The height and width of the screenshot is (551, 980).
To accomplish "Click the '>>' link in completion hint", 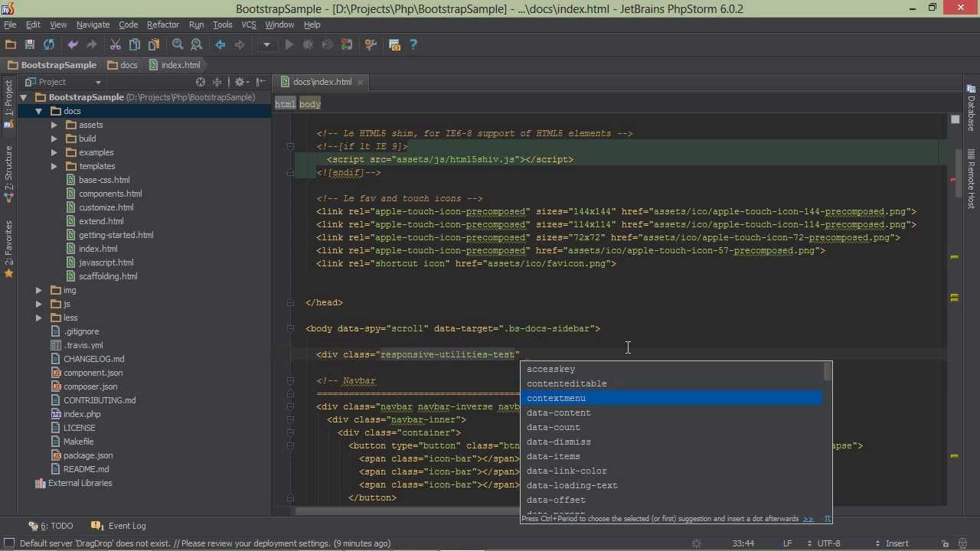I will pyautogui.click(x=808, y=519).
